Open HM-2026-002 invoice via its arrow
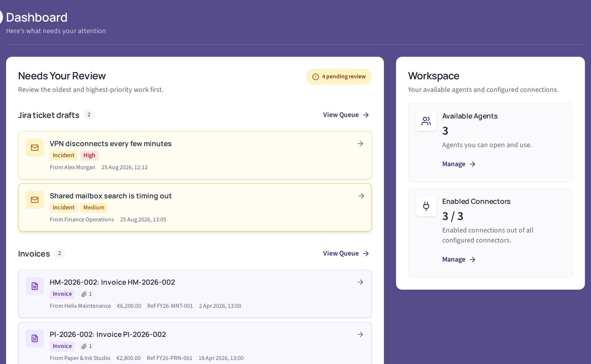 [x=360, y=282]
